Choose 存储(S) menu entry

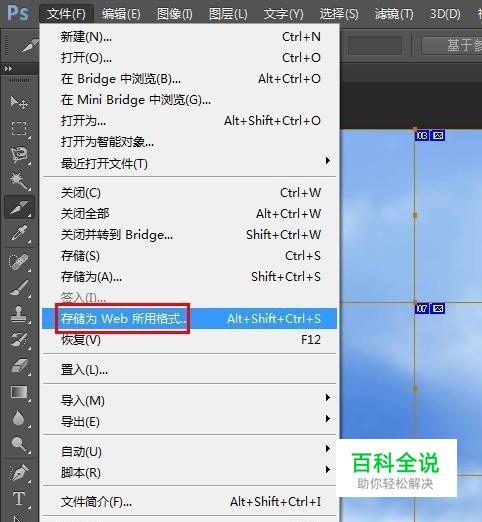pyautogui.click(x=189, y=255)
